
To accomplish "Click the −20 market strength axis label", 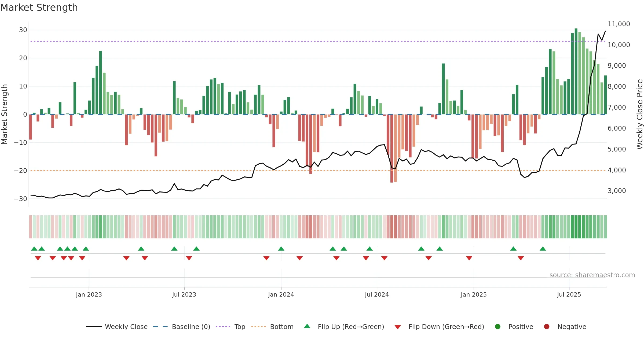I will [x=21, y=171].
